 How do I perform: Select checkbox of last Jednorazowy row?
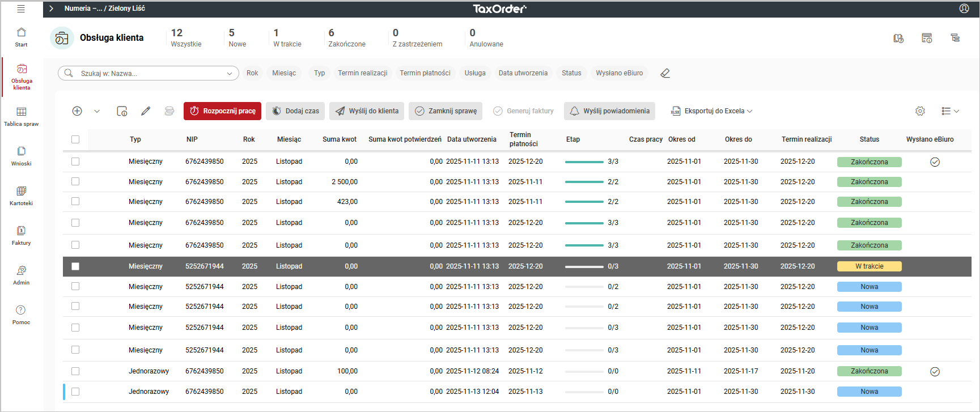(75, 392)
